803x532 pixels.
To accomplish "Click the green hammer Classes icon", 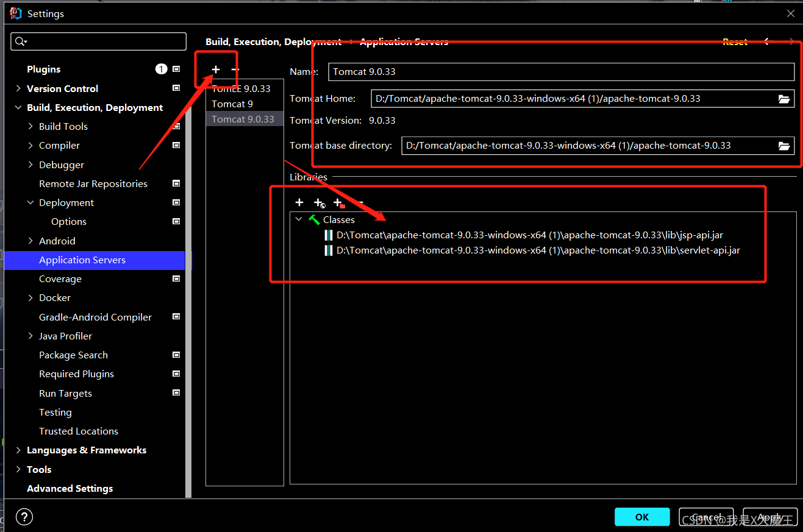I will 314,219.
